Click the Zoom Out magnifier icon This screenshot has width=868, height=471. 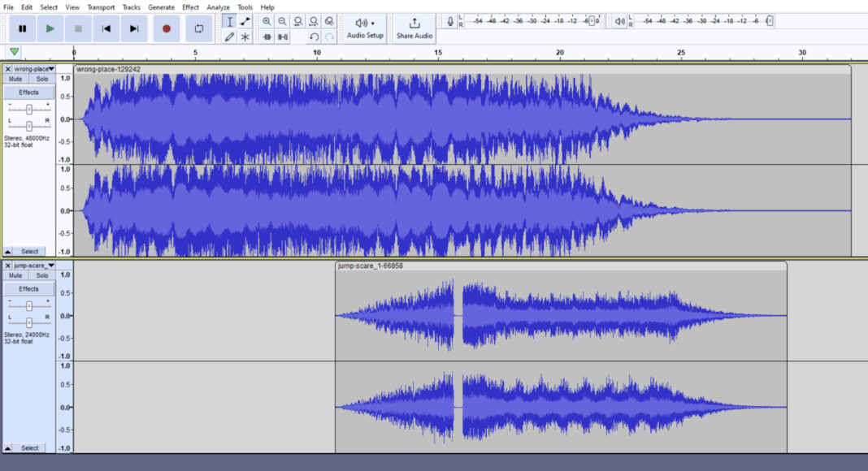tap(282, 22)
